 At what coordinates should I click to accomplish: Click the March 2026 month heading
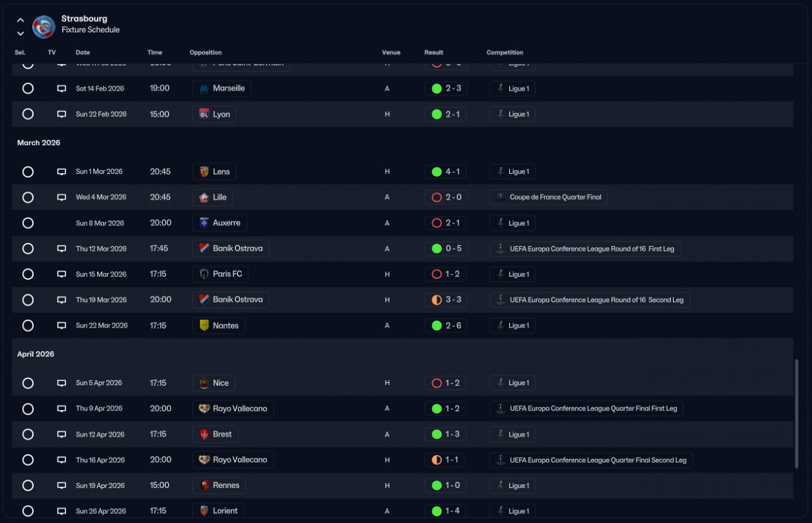pos(39,143)
